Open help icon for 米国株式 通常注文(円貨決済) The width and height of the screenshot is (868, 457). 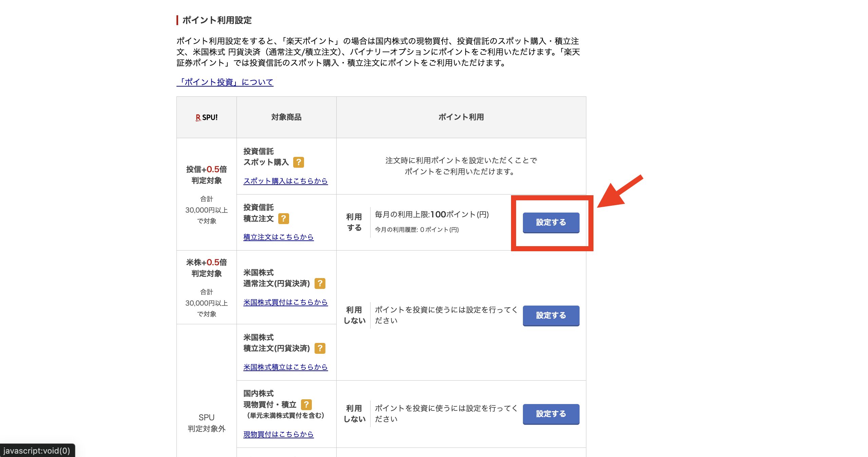point(320,283)
